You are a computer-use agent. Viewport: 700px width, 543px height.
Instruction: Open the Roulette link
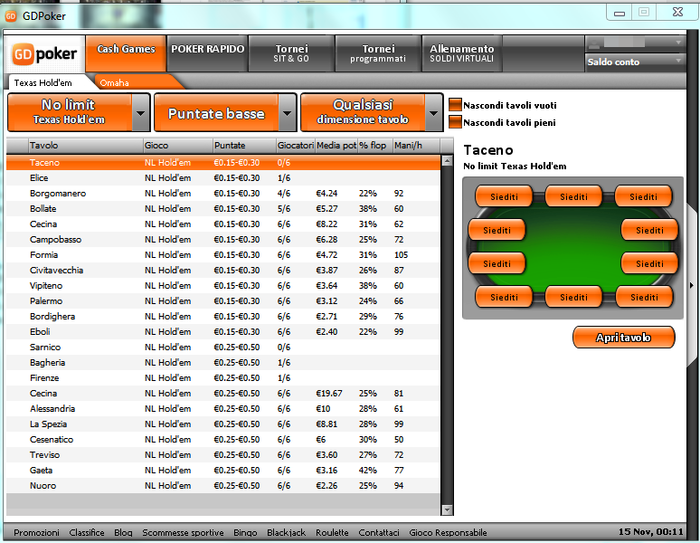pyautogui.click(x=332, y=532)
